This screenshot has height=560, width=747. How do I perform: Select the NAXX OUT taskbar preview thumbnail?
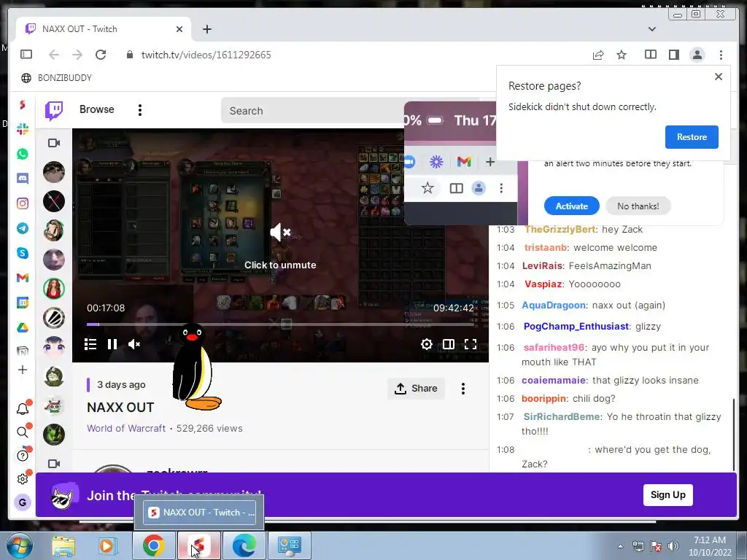coord(200,513)
